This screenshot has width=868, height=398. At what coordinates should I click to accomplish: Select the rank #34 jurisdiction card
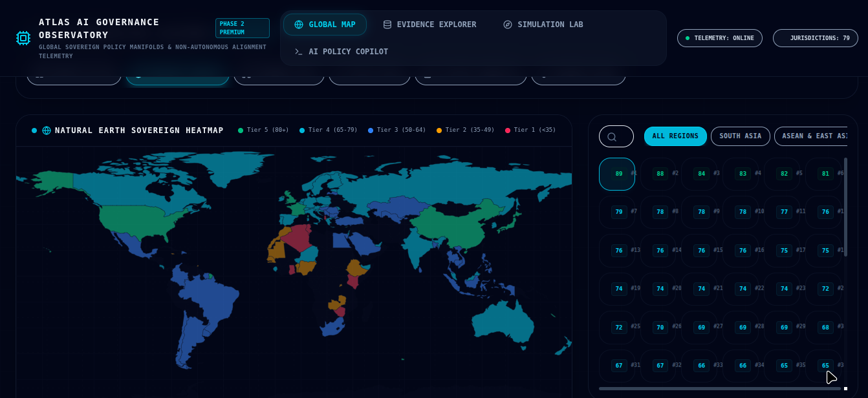click(x=741, y=366)
